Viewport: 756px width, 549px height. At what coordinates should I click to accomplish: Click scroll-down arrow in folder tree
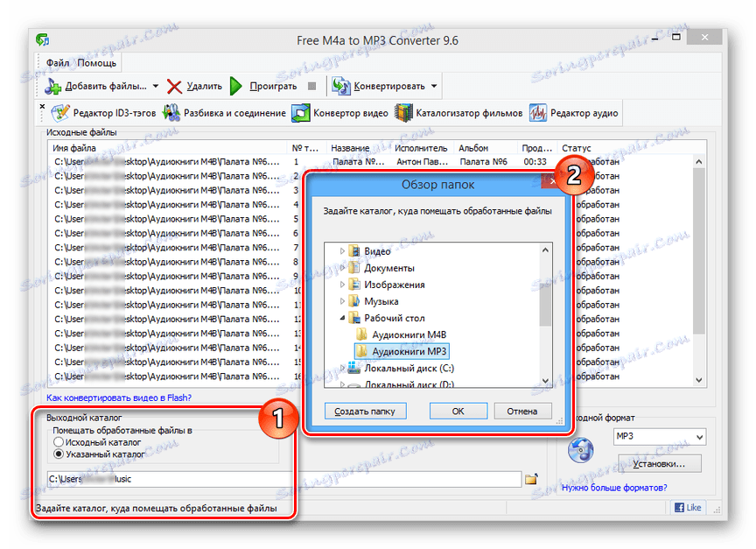(545, 381)
